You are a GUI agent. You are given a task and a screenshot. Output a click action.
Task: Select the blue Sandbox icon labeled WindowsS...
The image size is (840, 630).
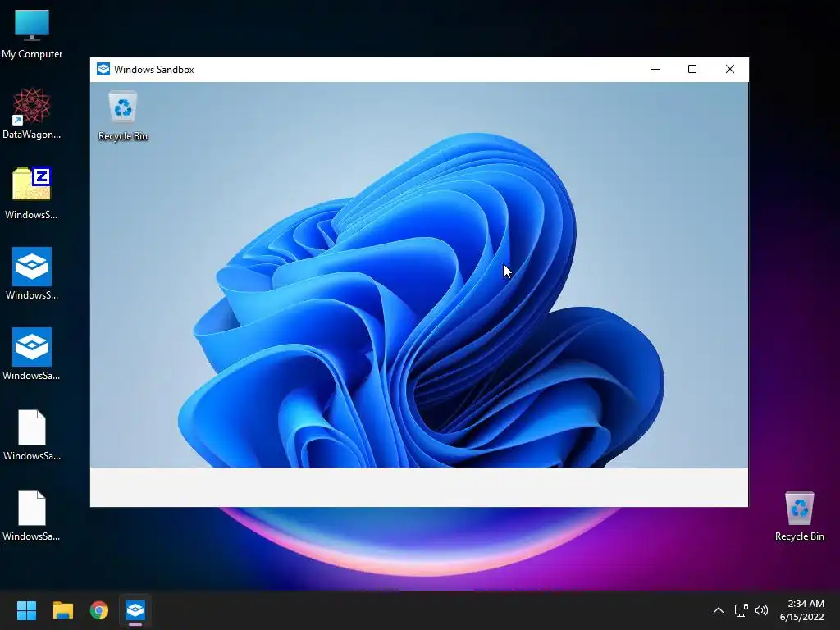click(x=32, y=274)
